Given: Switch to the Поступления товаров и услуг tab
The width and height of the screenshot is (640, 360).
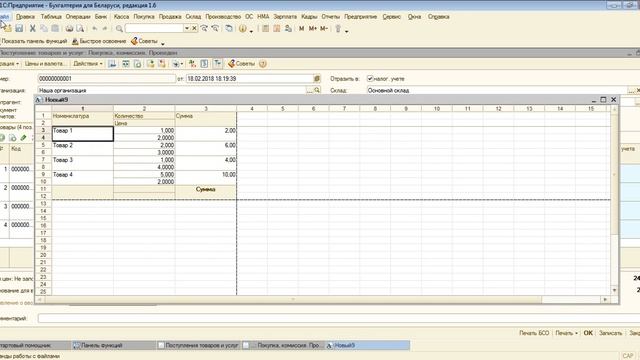Looking at the screenshot, I should click(x=199, y=345).
